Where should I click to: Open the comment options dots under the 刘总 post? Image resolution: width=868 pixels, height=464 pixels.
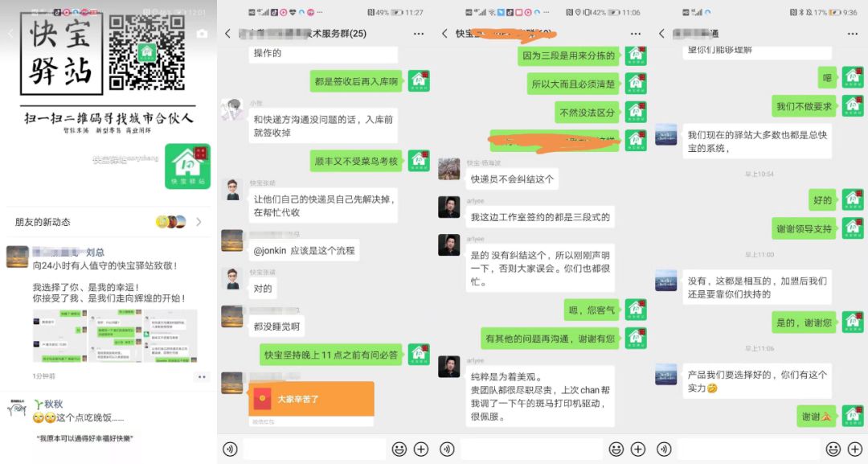coord(202,377)
